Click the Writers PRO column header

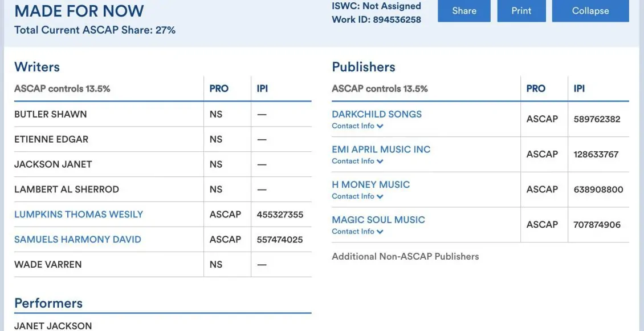[219, 88]
